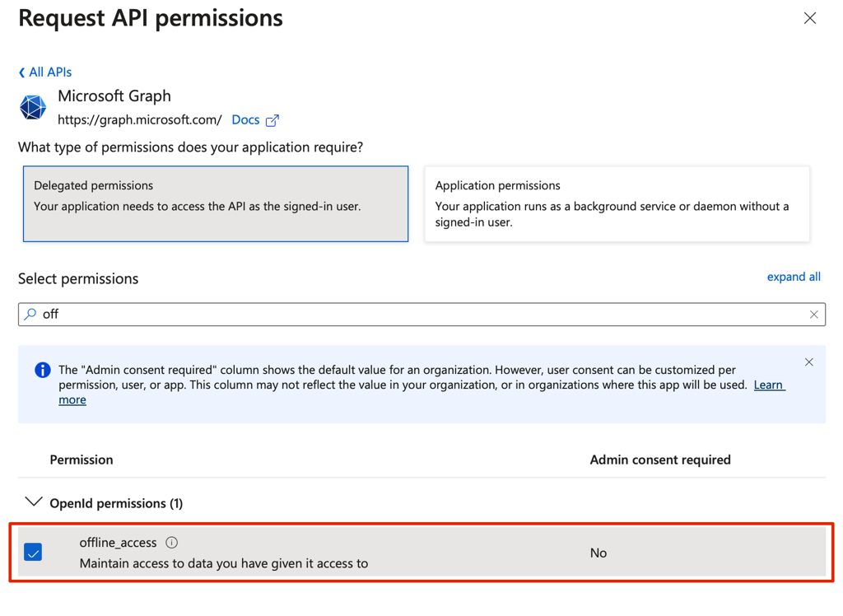Click the OpenId permissions (1) label
The width and height of the screenshot is (843, 616).
click(116, 503)
